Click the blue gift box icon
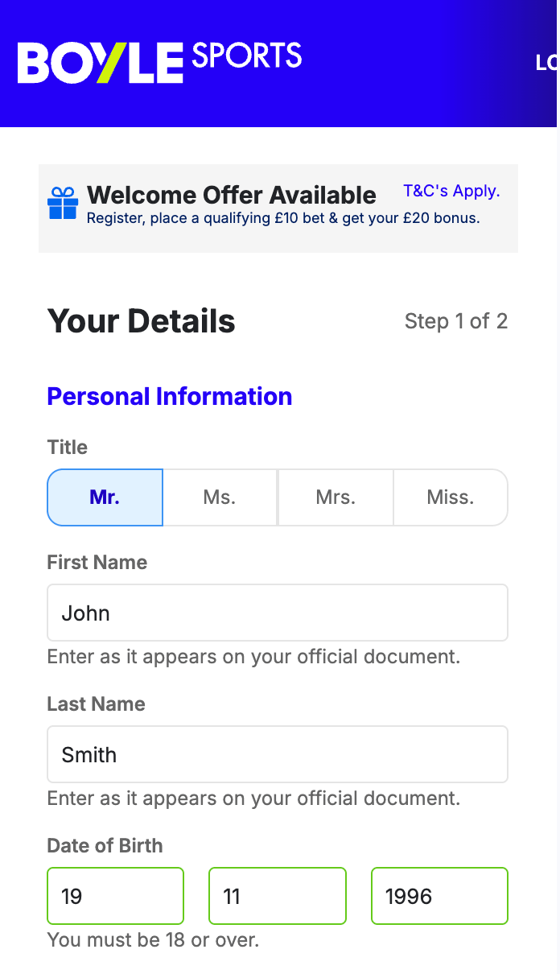 (x=63, y=204)
